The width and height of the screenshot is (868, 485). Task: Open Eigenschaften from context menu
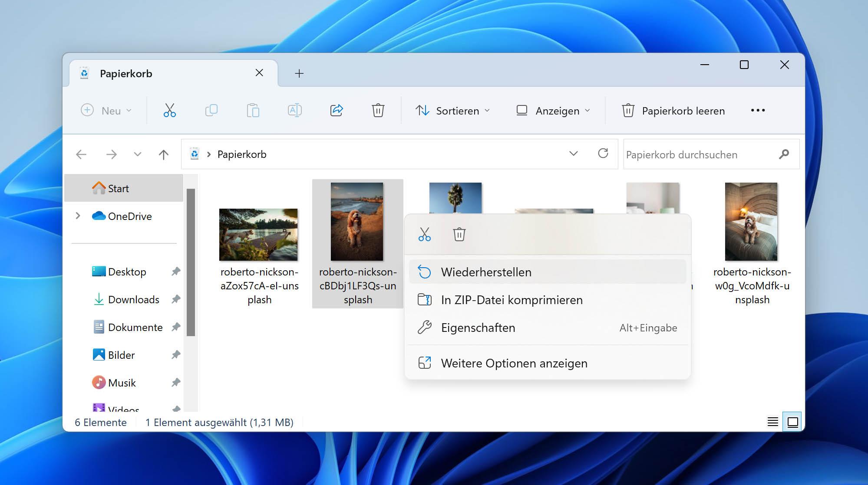click(x=548, y=328)
